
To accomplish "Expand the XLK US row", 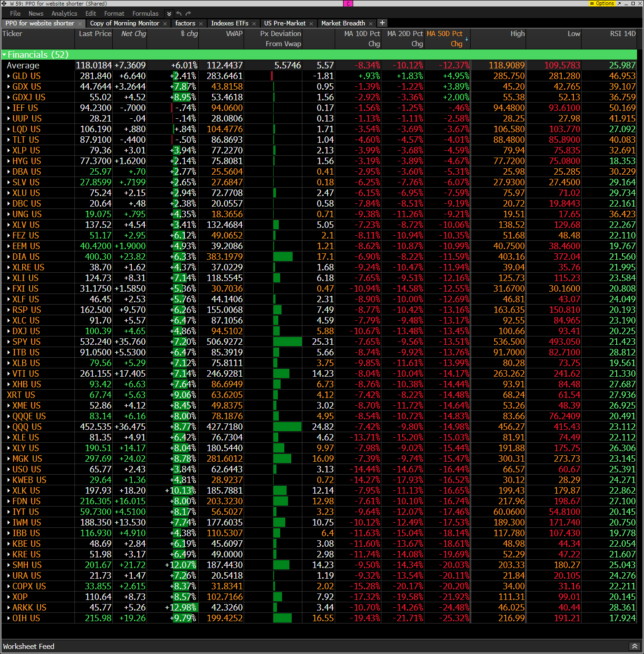I will point(9,491).
